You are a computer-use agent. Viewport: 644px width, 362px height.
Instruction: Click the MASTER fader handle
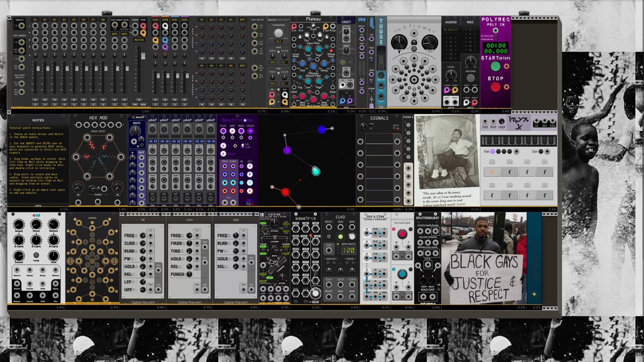tap(143, 57)
